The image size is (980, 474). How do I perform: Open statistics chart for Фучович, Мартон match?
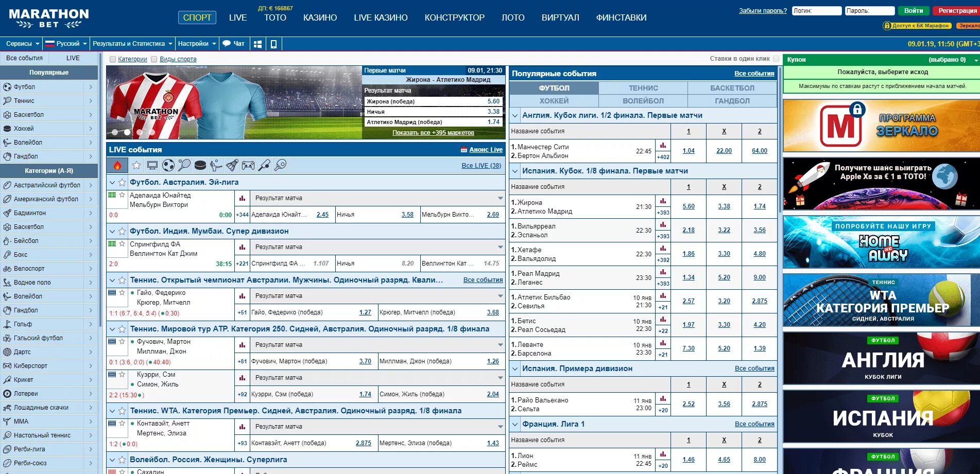click(x=242, y=345)
